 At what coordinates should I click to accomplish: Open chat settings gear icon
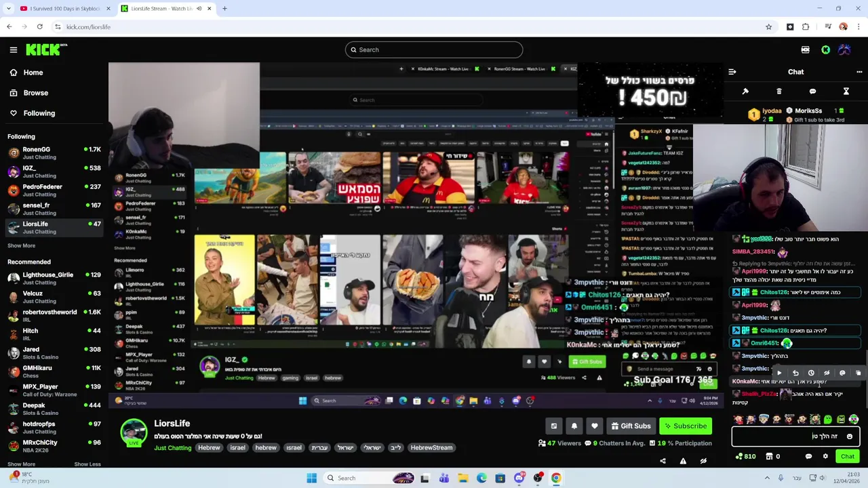point(825,457)
